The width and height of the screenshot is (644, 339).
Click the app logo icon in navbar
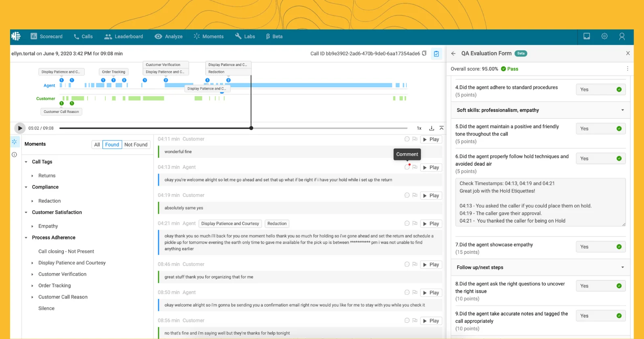16,36
